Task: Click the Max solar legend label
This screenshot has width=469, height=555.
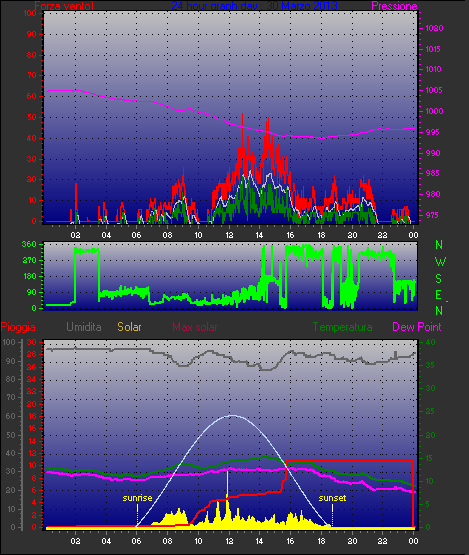Action: pos(195,327)
